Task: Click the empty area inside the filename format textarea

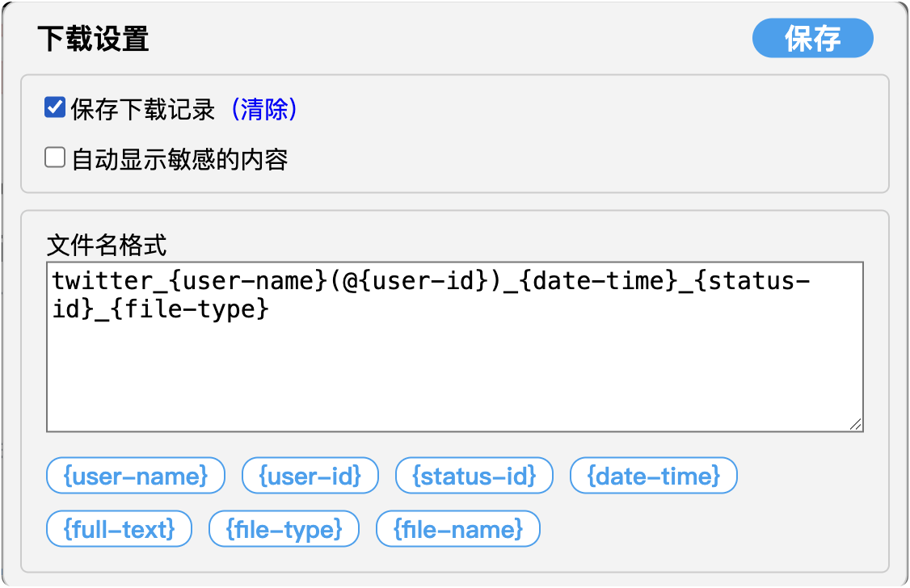Action: coord(453,372)
